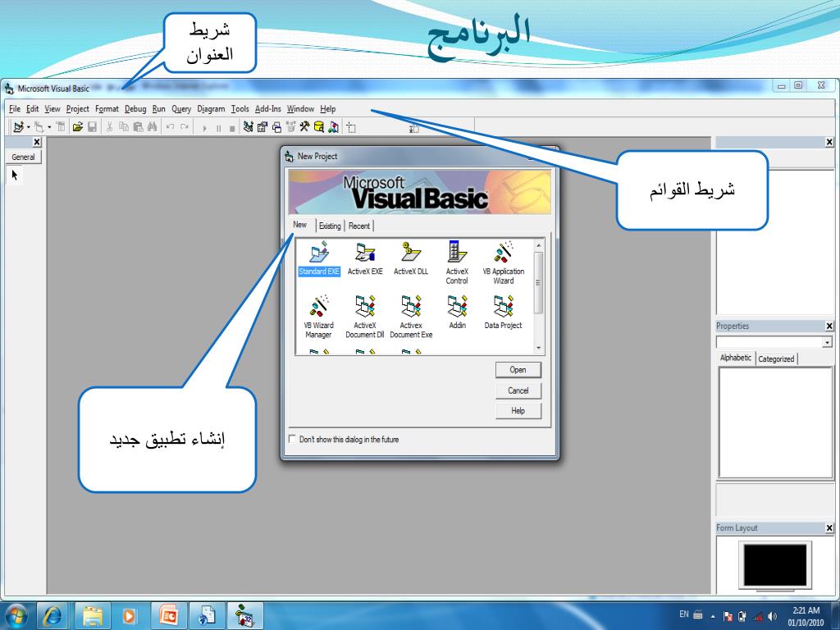The height and width of the screenshot is (630, 840).
Task: Open the Query menu
Action: (181, 109)
